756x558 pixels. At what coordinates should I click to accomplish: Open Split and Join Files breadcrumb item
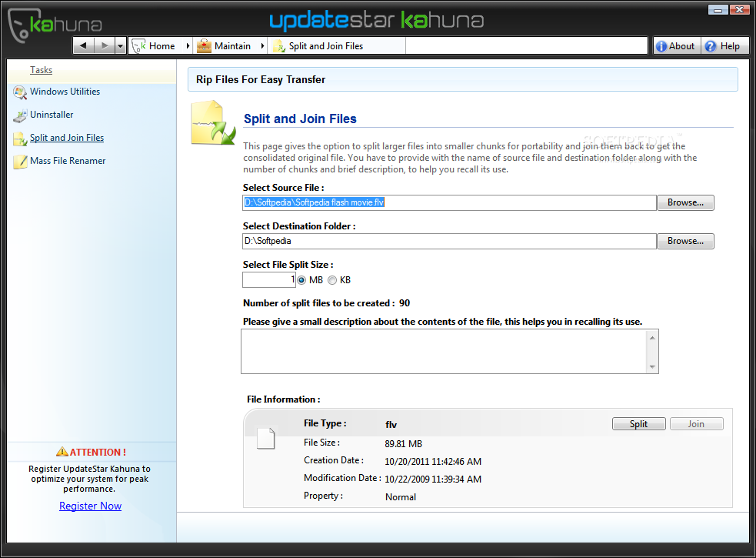coord(326,46)
